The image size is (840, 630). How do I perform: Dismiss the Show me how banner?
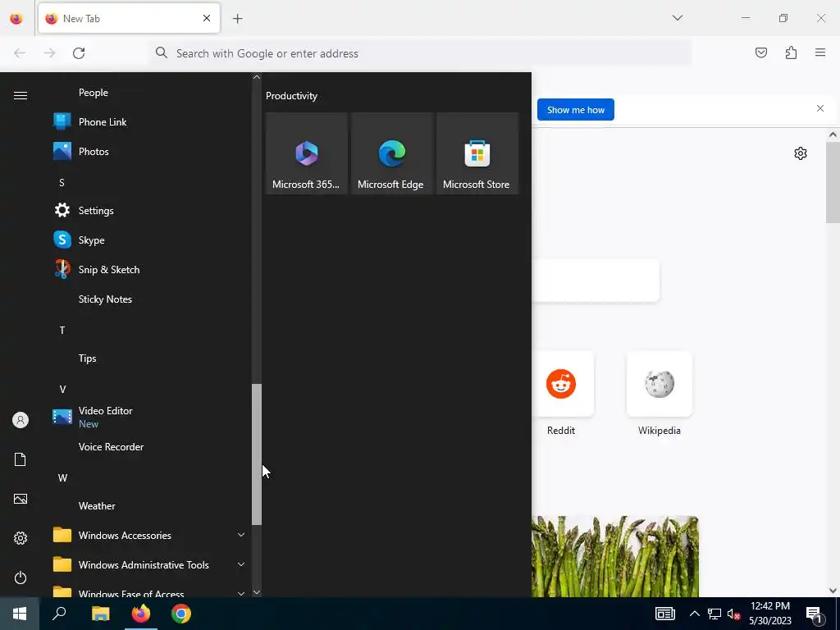point(819,109)
